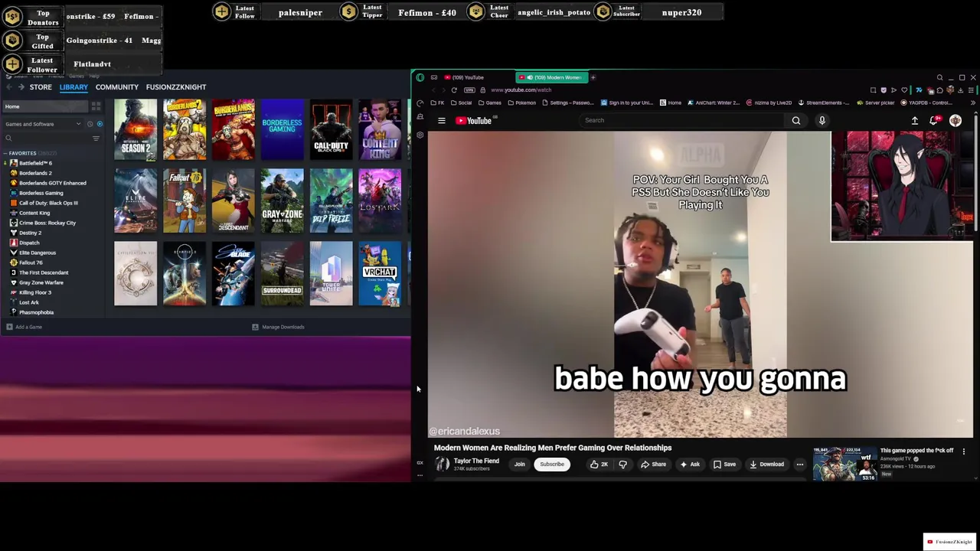Open the Surroundead game cover

(283, 273)
